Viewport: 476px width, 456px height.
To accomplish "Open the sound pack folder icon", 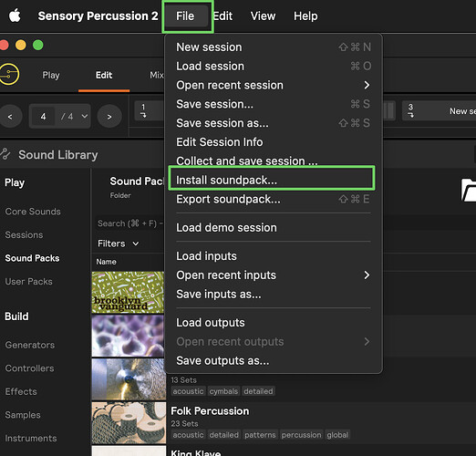I will click(469, 190).
